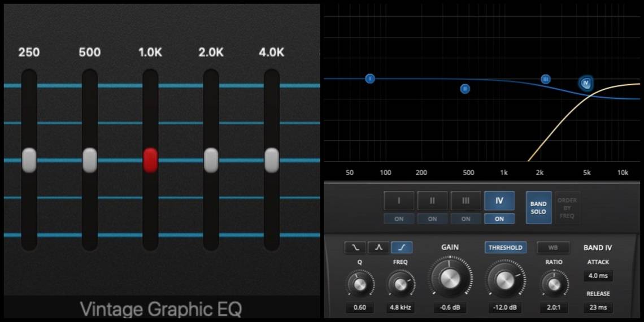
Task: Click the Vintage Graphic EQ title
Action: pyautogui.click(x=161, y=309)
